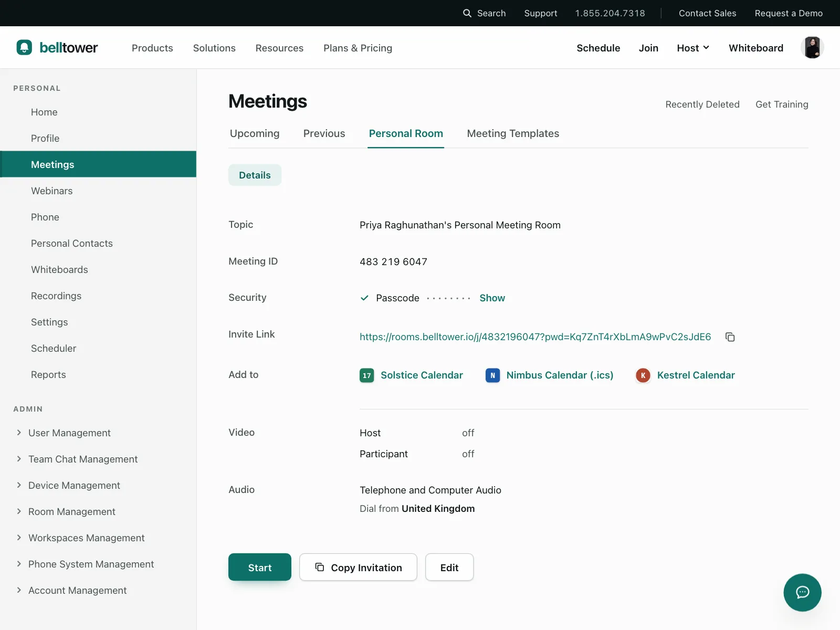Open the Get Training link
The image size is (840, 630).
782,104
